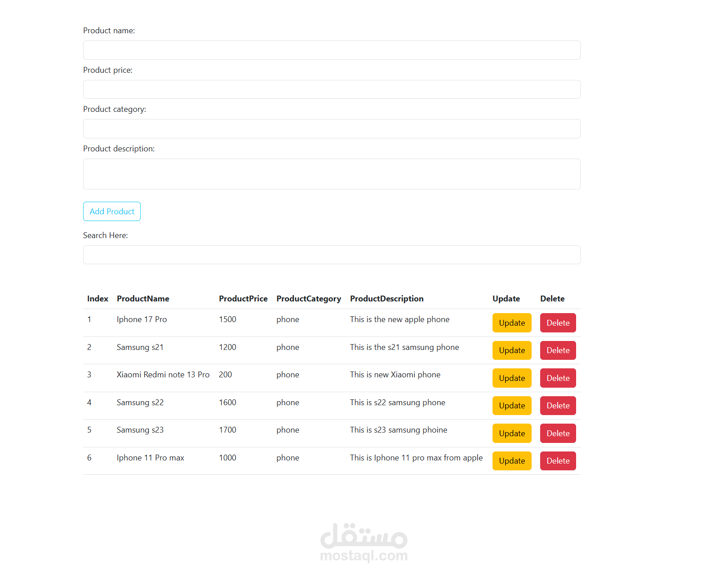Click the price value 1600
Screen dimensions: 728x575
(227, 402)
